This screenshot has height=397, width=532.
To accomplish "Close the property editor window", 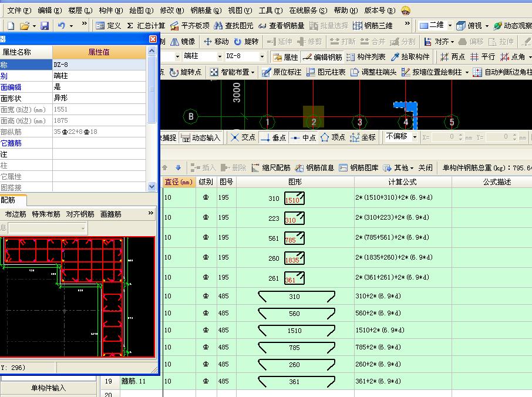I will pyautogui.click(x=153, y=39).
